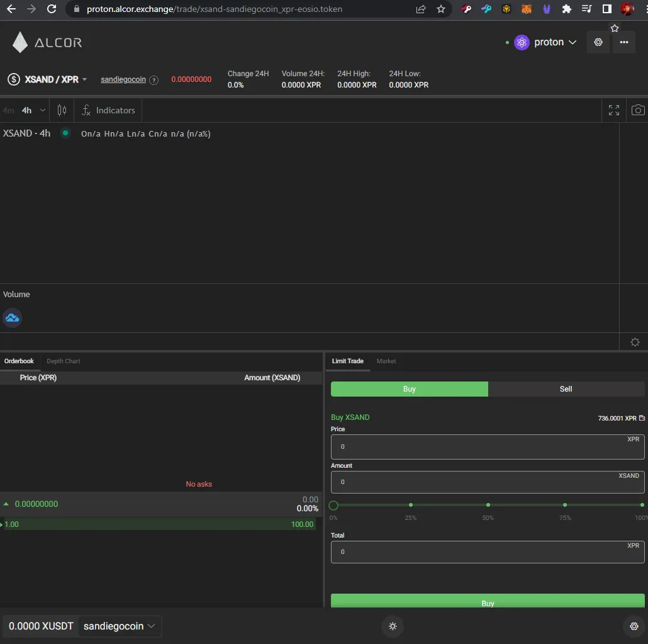648x644 pixels.
Task: Change chart candle style icon
Action: pyautogui.click(x=62, y=110)
